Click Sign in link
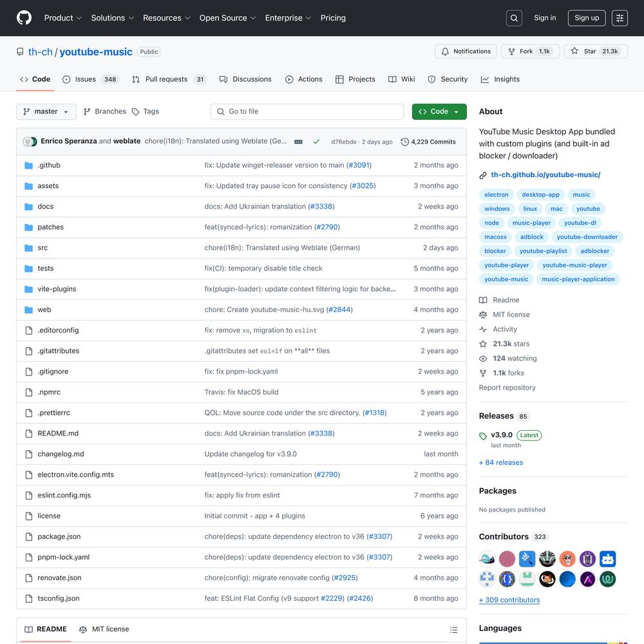Screen dimensions: 644x644 tap(545, 17)
